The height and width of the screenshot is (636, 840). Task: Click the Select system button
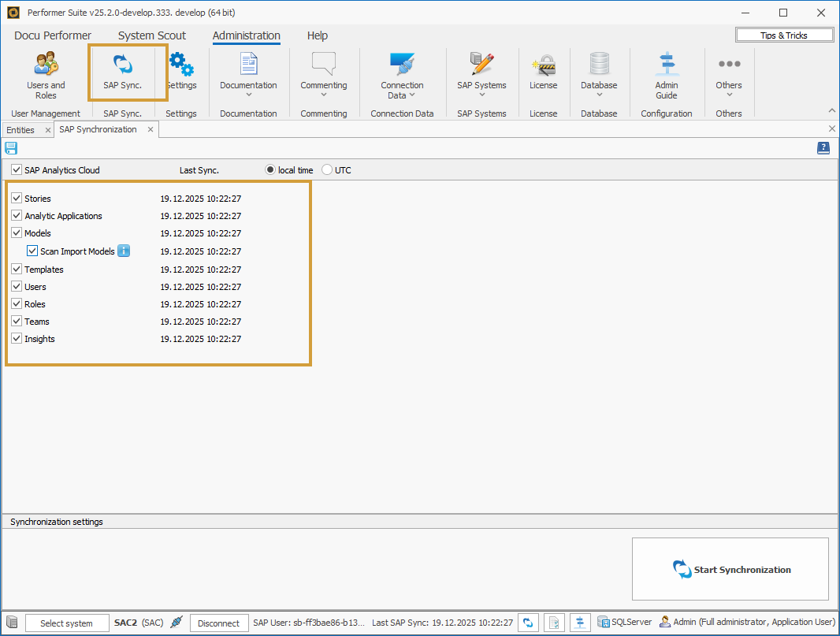pyautogui.click(x=67, y=623)
